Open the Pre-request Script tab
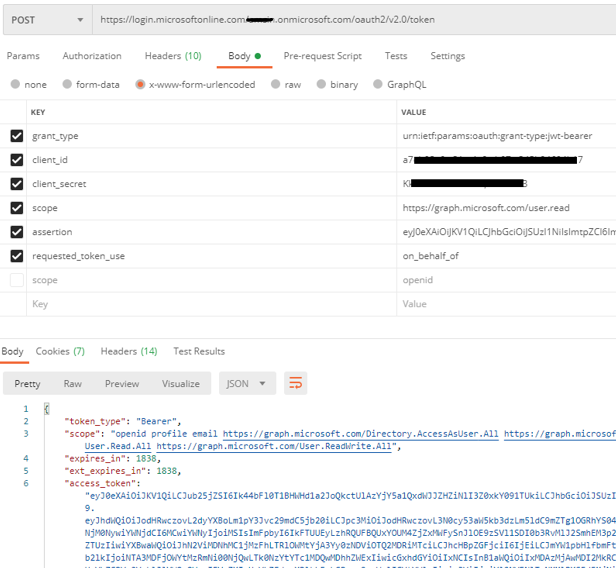Screen dimensions: 616x568 tap(323, 56)
